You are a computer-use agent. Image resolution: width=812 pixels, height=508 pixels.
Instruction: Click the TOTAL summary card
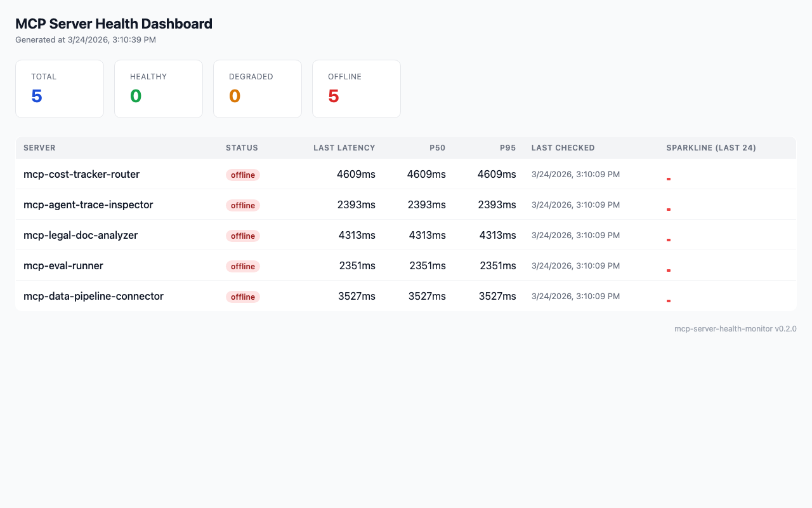pyautogui.click(x=59, y=89)
